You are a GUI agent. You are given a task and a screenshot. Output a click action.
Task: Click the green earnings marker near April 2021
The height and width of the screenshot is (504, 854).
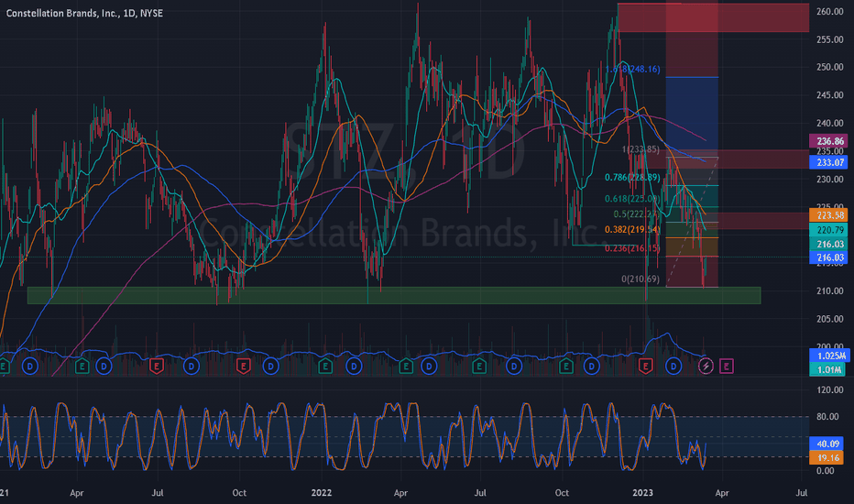[82, 367]
